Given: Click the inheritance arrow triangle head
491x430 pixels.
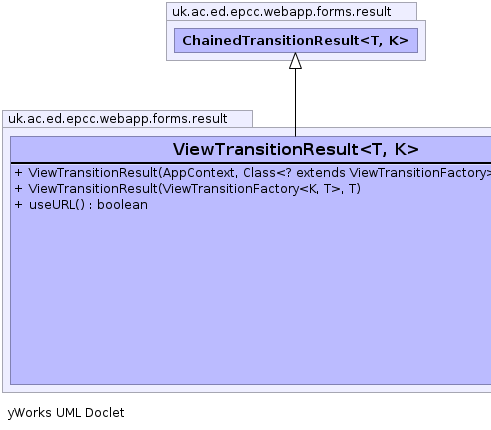Looking at the screenshot, I should [x=295, y=61].
